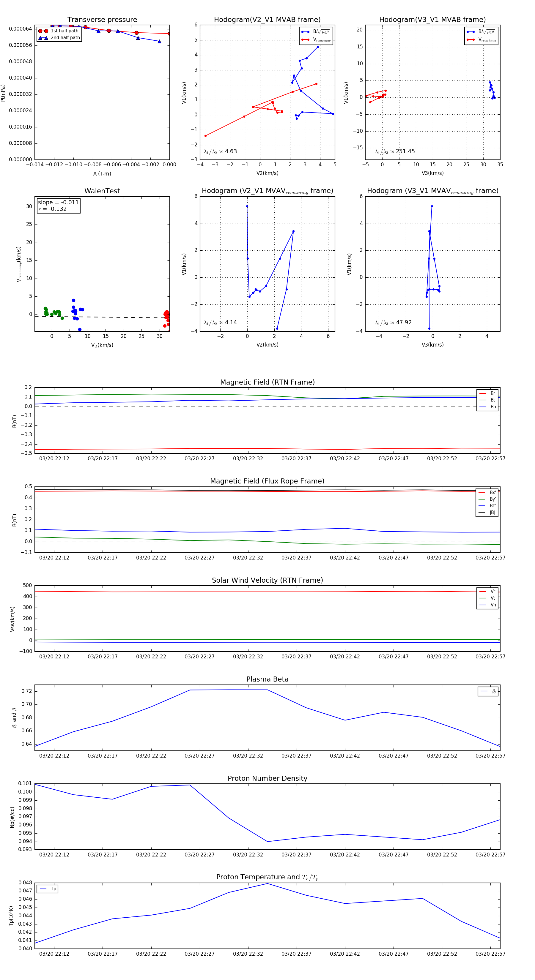Select "2nd half path" legend entry
The width and height of the screenshot is (535, 980).
coord(59,38)
